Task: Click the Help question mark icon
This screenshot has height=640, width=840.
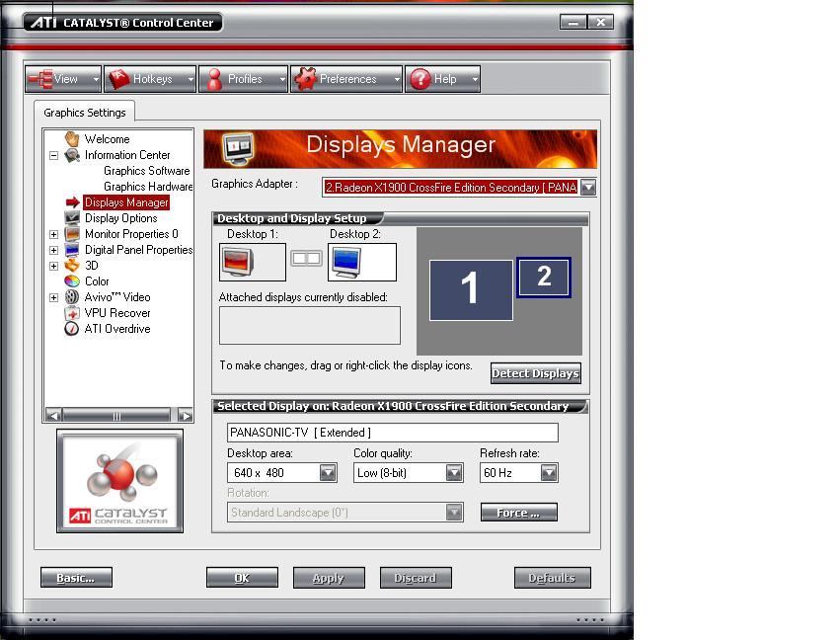Action: [420, 79]
